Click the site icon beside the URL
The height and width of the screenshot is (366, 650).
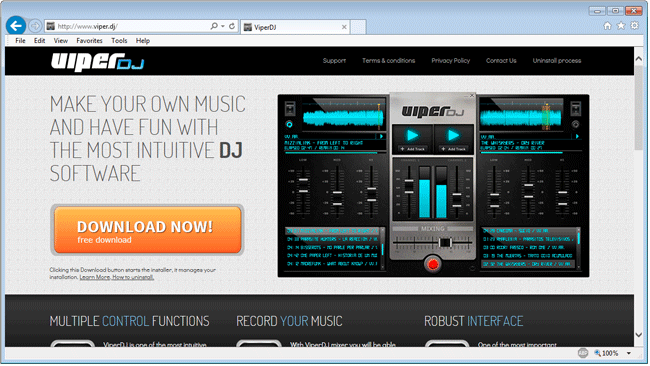[51, 27]
